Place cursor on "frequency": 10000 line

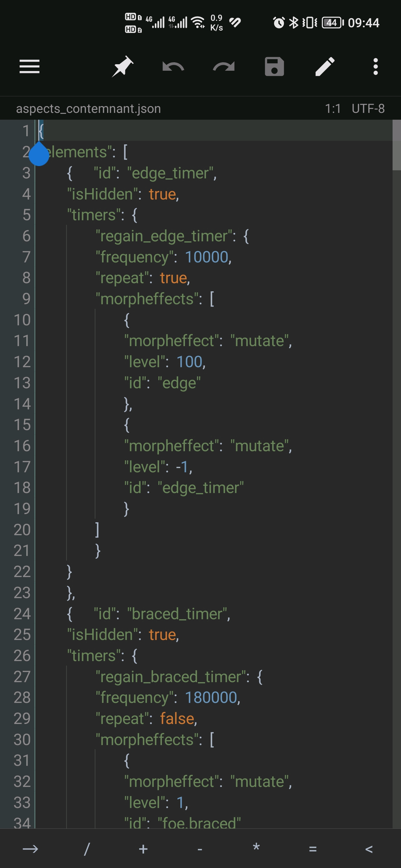tap(164, 257)
